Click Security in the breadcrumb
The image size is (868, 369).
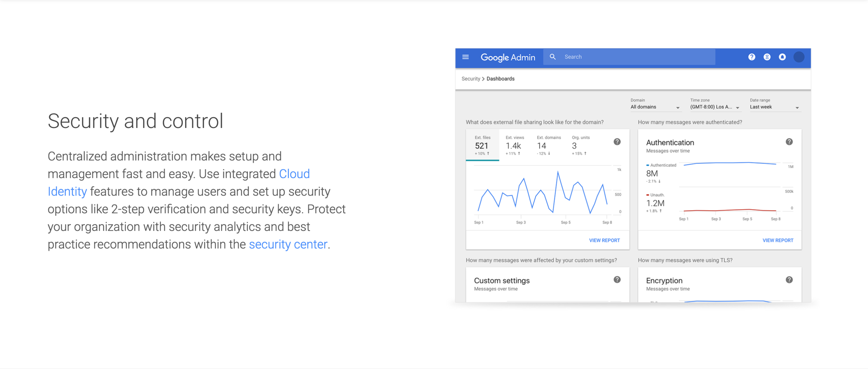tap(471, 79)
